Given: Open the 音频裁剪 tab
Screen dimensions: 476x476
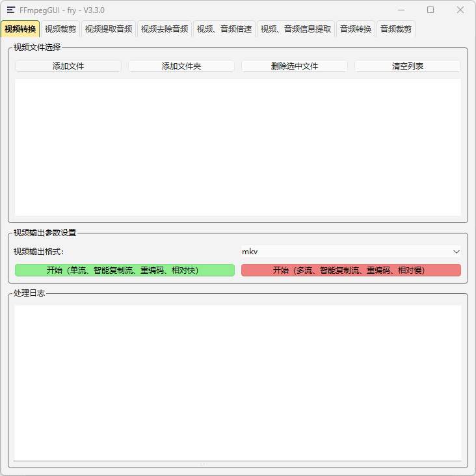Looking at the screenshot, I should pos(396,29).
